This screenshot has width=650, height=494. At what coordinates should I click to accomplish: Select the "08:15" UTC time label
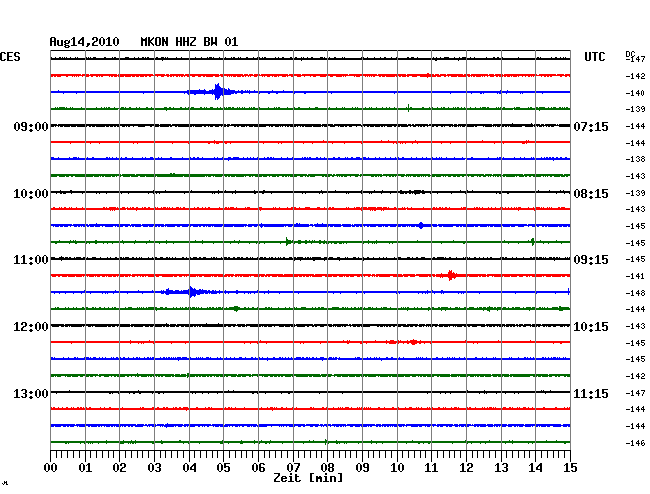[x=591, y=194]
